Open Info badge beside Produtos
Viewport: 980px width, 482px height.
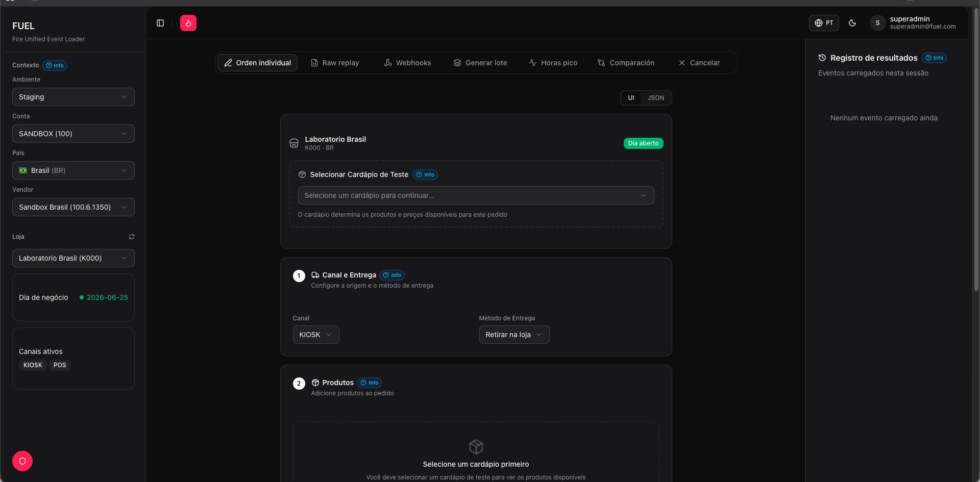(x=370, y=383)
